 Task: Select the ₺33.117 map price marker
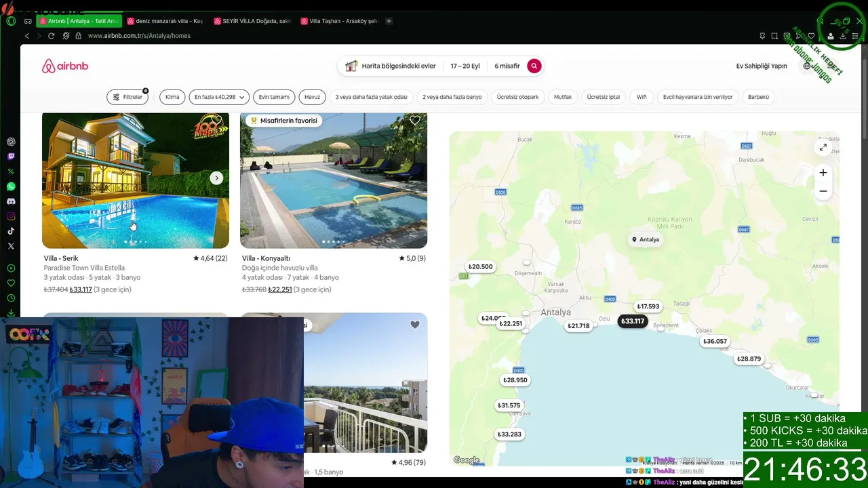point(633,321)
